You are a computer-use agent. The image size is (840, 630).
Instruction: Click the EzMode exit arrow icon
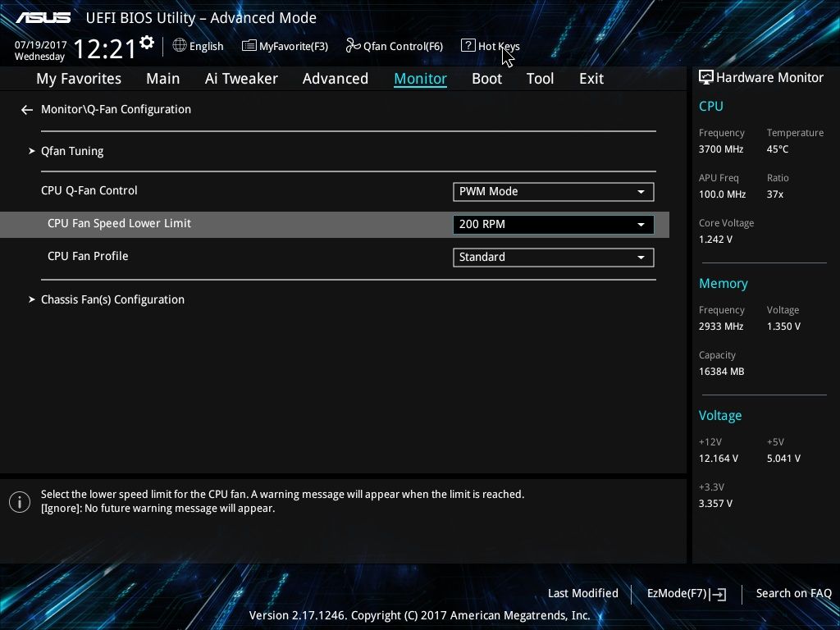[x=719, y=594]
